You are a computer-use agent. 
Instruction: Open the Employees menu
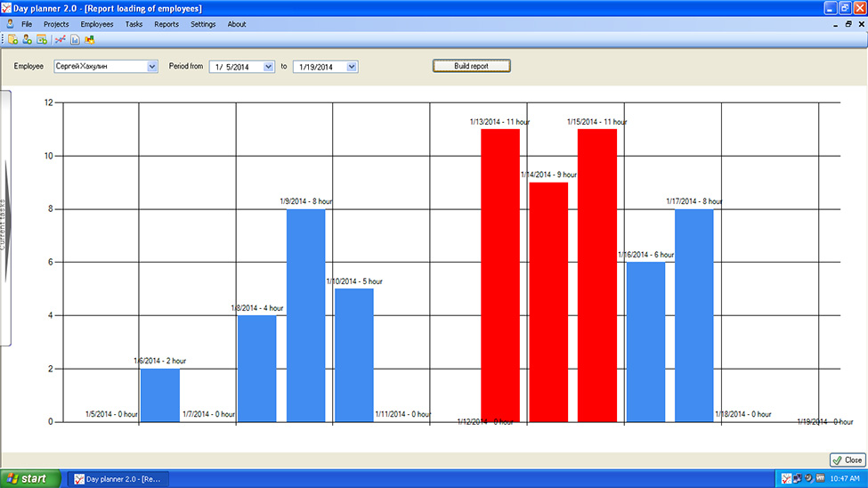97,24
